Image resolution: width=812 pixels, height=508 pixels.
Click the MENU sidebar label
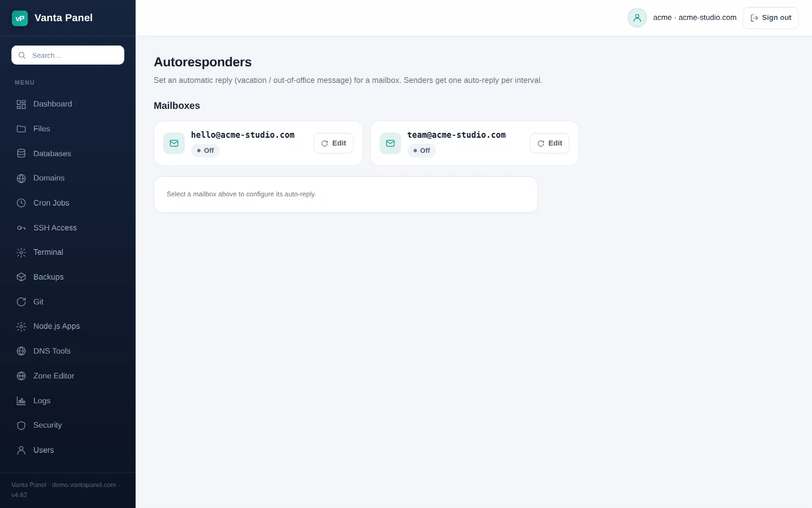24,82
